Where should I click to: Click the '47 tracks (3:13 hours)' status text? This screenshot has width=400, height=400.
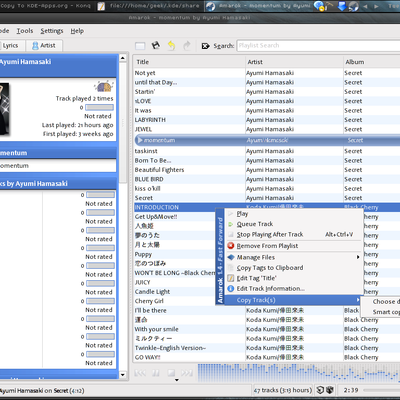point(283,390)
